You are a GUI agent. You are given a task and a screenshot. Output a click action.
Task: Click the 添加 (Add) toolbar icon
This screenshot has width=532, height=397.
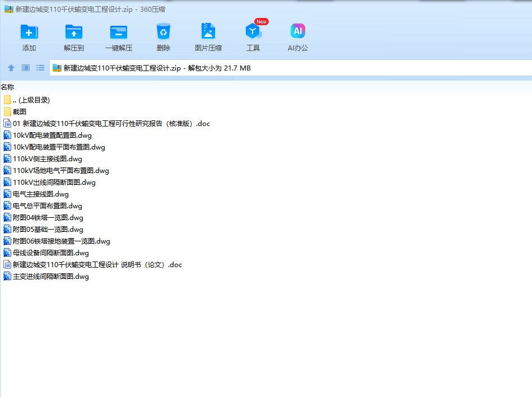click(x=29, y=32)
